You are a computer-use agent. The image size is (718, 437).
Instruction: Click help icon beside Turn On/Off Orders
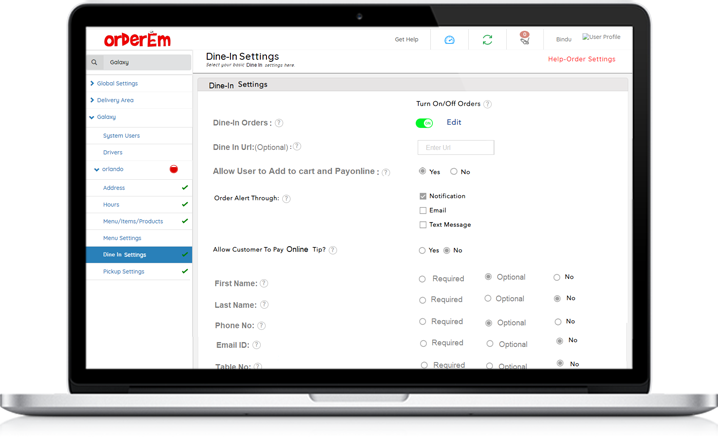point(488,104)
